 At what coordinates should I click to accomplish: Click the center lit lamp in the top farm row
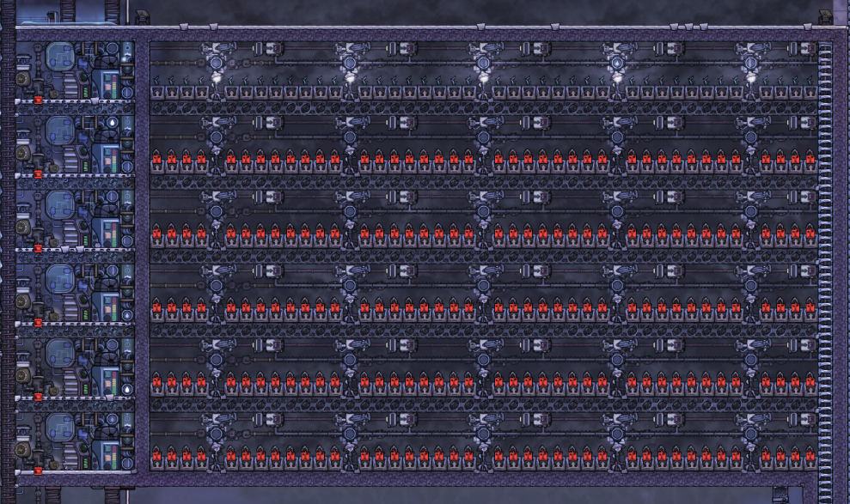click(484, 77)
